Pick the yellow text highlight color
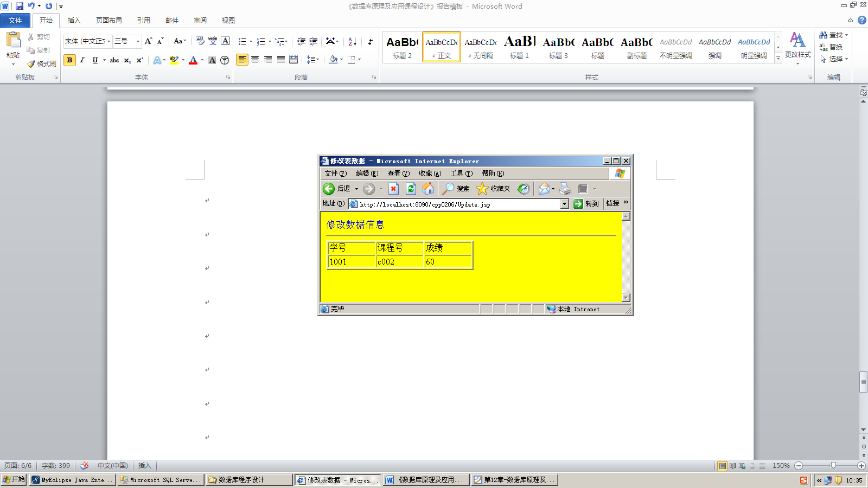The width and height of the screenshot is (868, 488). 174,60
